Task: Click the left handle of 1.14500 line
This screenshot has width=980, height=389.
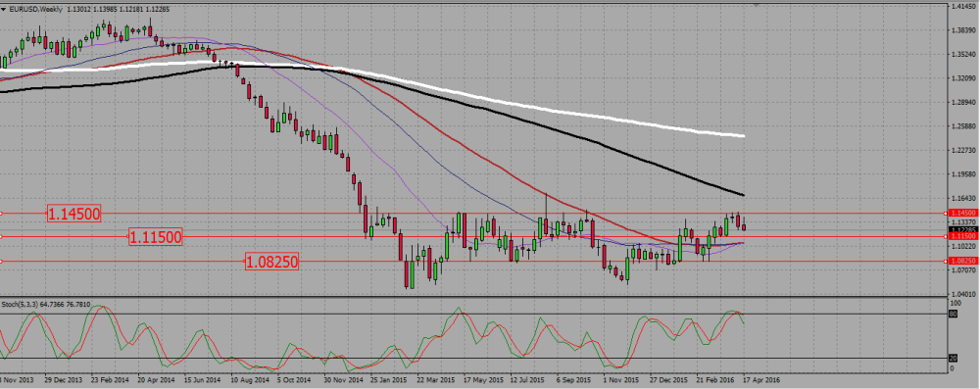Action: pyautogui.click(x=1, y=214)
